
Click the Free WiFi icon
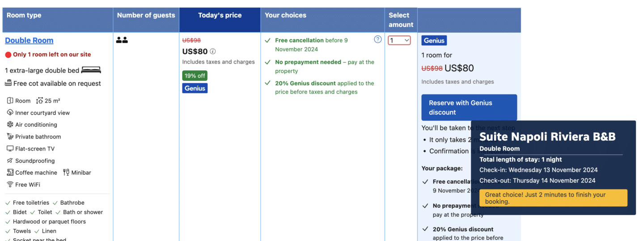point(10,185)
